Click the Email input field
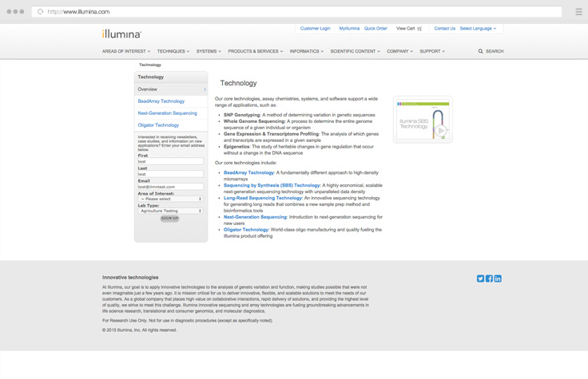 click(x=170, y=187)
